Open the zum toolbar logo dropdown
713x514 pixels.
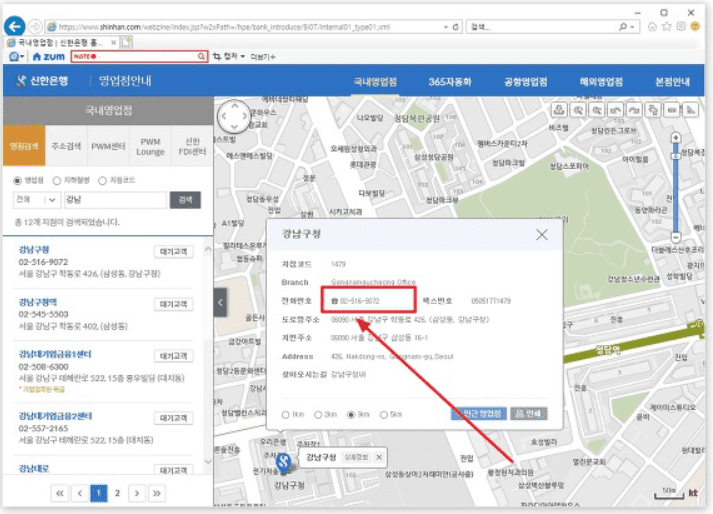(16, 56)
